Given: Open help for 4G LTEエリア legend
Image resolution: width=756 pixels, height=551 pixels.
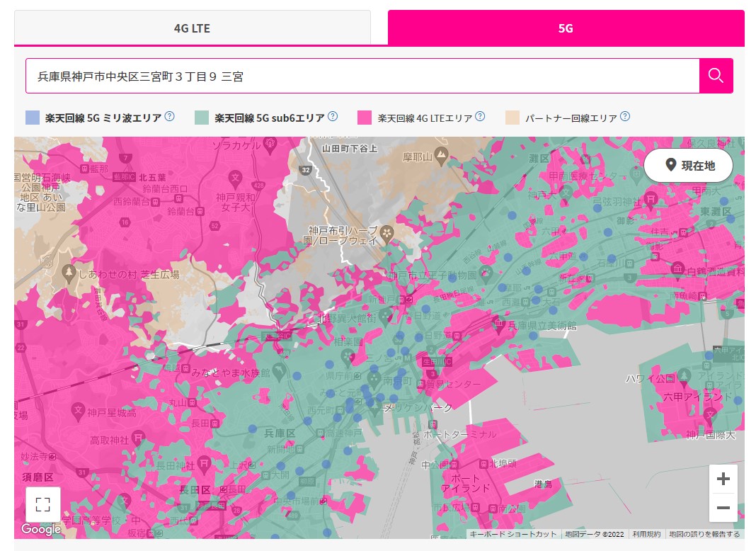Looking at the screenshot, I should coord(480,116).
